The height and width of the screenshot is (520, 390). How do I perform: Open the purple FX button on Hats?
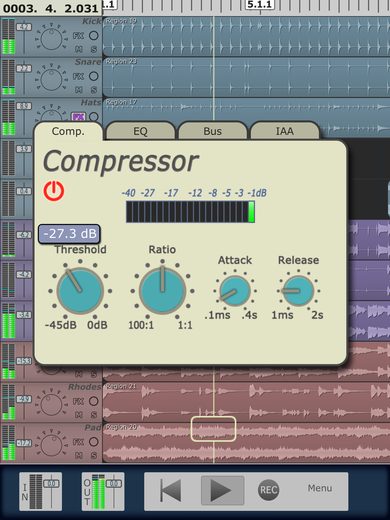(x=78, y=117)
